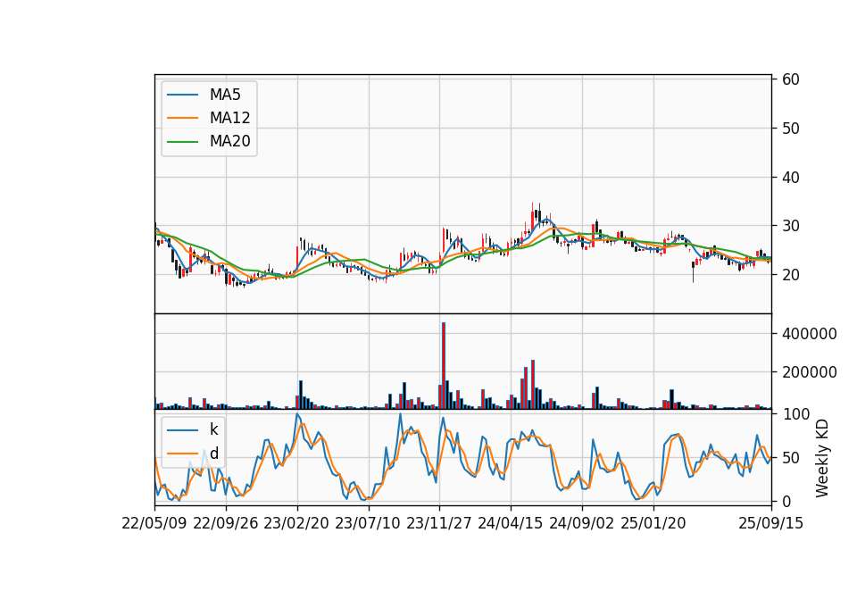Click the 22/05/09 date tick label
The width and height of the screenshot is (857, 616).
click(x=154, y=524)
